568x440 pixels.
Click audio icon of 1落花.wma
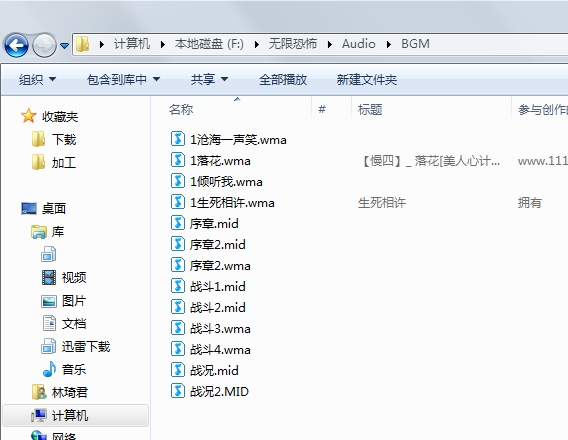coord(178,160)
